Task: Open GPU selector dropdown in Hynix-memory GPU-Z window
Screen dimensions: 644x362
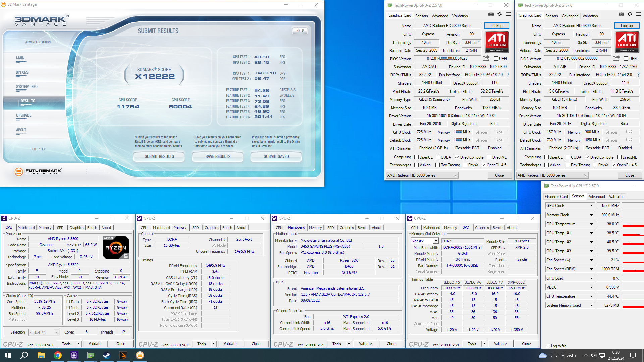Action: (552, 175)
